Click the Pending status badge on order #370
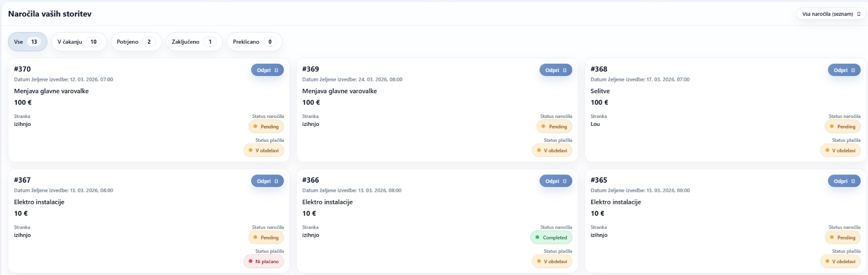The width and height of the screenshot is (868, 275). click(x=266, y=126)
